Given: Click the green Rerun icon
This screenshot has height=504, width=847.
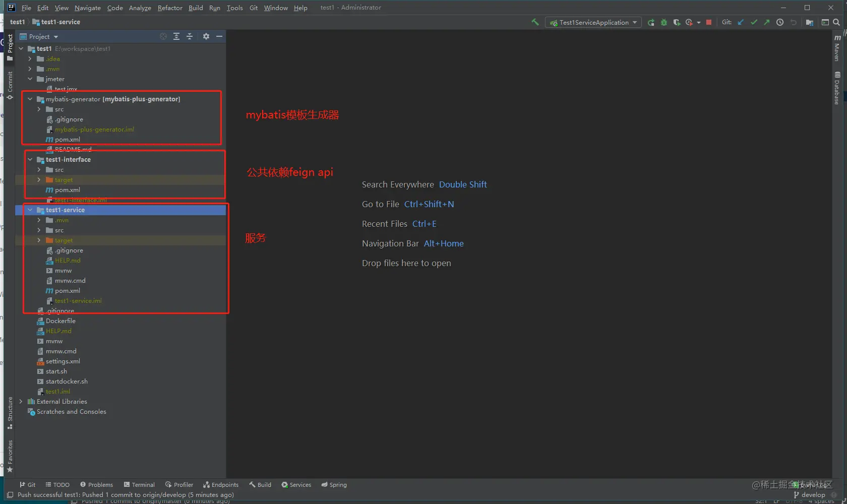Looking at the screenshot, I should (x=651, y=22).
